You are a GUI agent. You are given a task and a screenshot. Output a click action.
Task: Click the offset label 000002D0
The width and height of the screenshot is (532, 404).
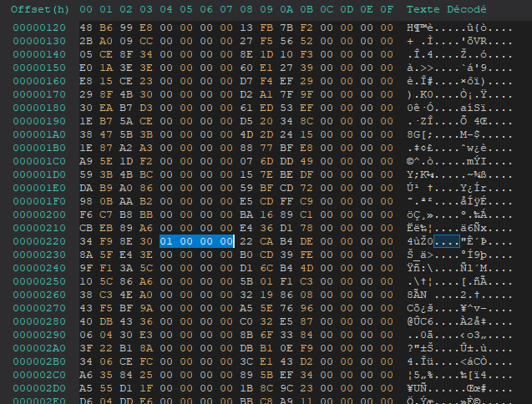[x=39, y=388]
